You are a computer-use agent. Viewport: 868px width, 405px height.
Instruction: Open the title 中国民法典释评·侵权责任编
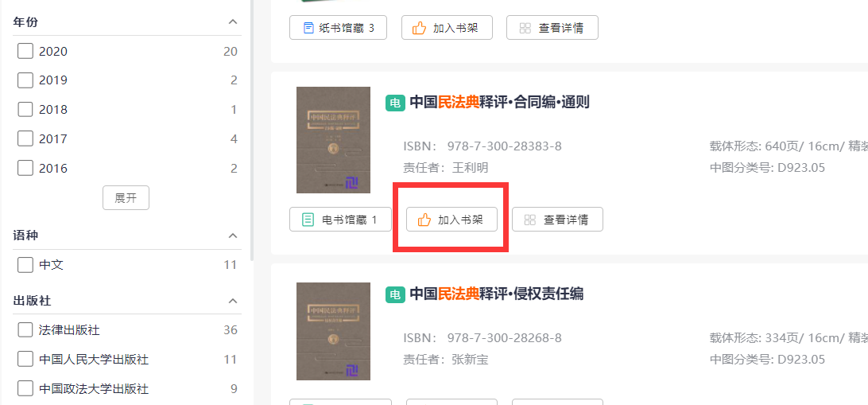click(496, 294)
